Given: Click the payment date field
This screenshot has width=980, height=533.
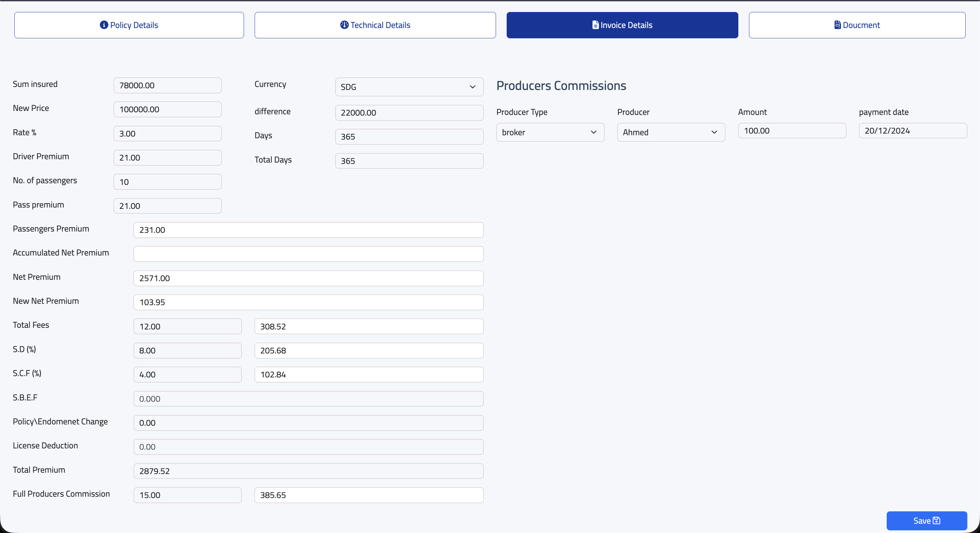Looking at the screenshot, I should point(912,131).
